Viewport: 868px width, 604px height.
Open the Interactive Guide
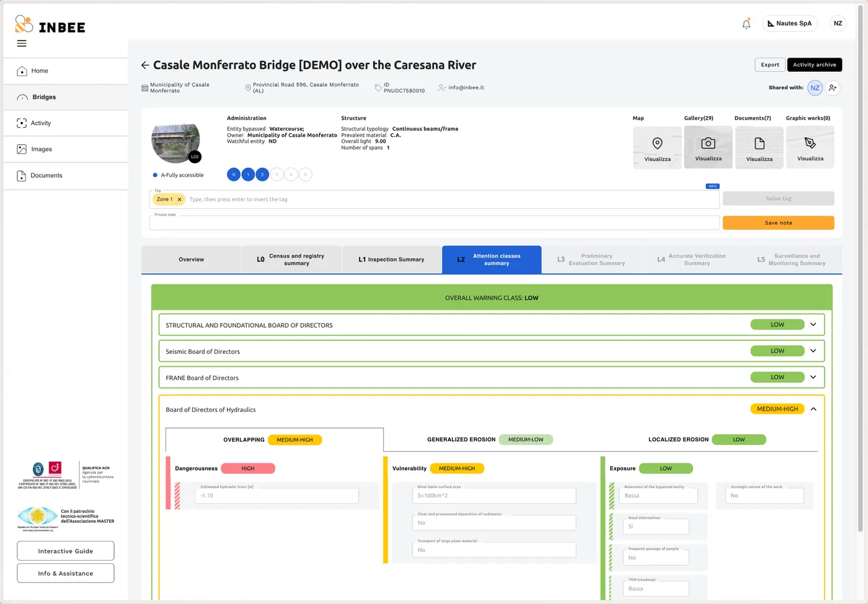point(66,551)
